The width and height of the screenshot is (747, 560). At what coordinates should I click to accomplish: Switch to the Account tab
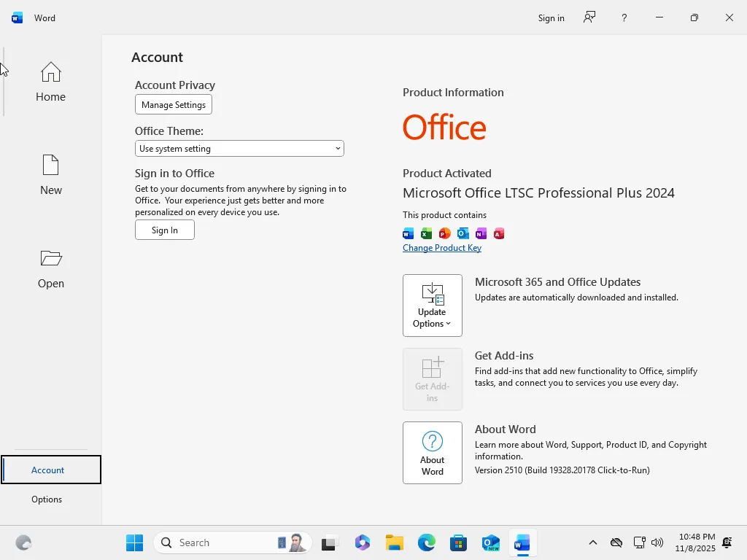pos(49,470)
